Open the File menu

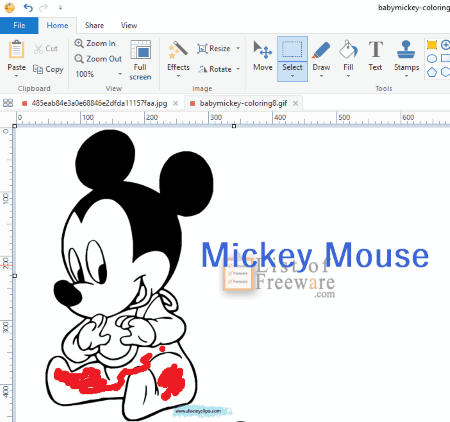pos(19,25)
